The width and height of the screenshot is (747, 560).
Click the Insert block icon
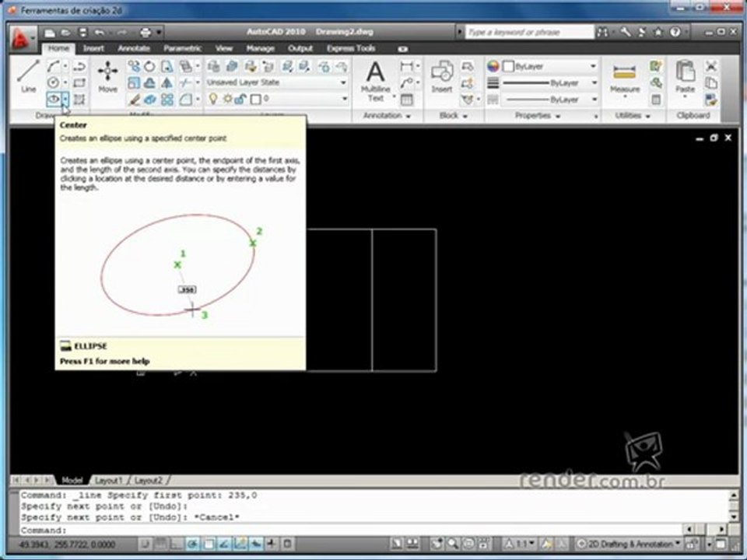pos(442,76)
